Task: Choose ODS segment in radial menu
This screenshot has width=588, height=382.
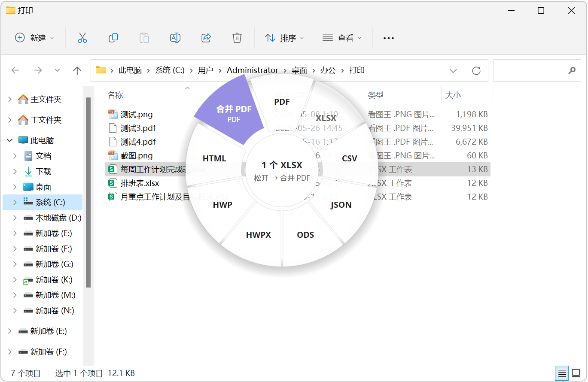Action: coord(305,235)
